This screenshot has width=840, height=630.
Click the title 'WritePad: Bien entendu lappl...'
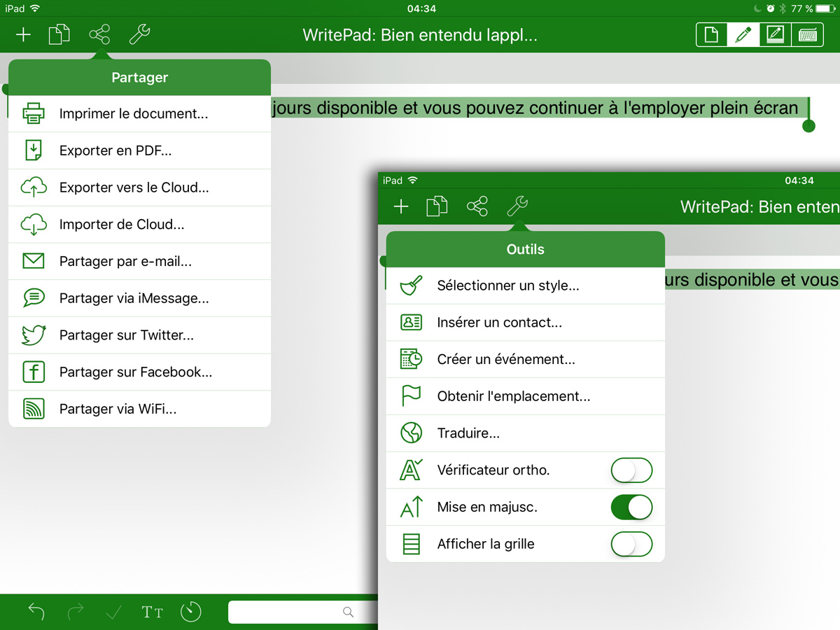click(420, 35)
